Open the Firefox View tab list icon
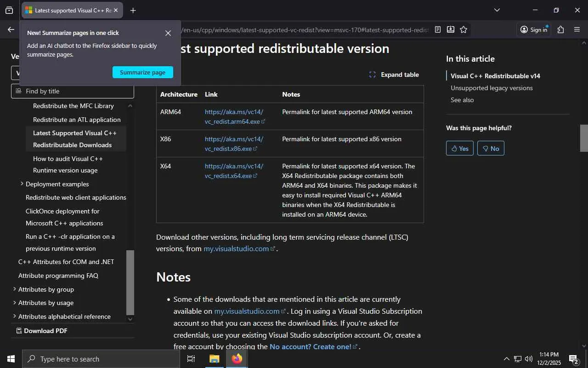 [x=9, y=10]
